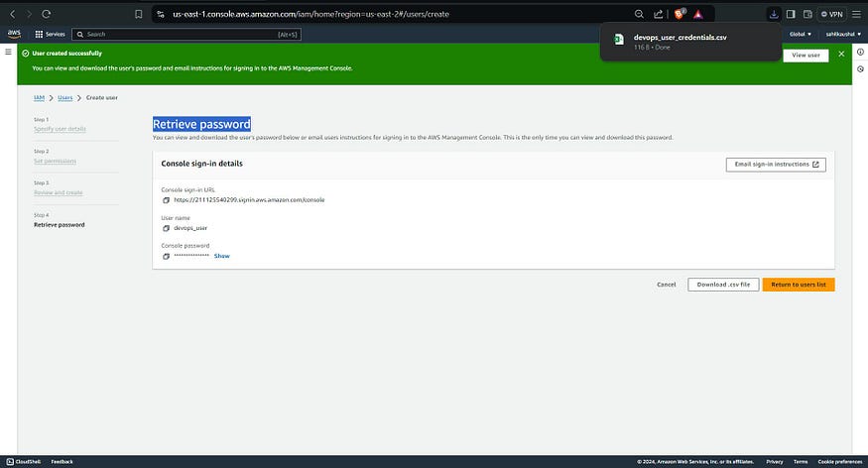This screenshot has height=468, width=868.
Task: Open the browser downloads icon
Action: tap(774, 15)
